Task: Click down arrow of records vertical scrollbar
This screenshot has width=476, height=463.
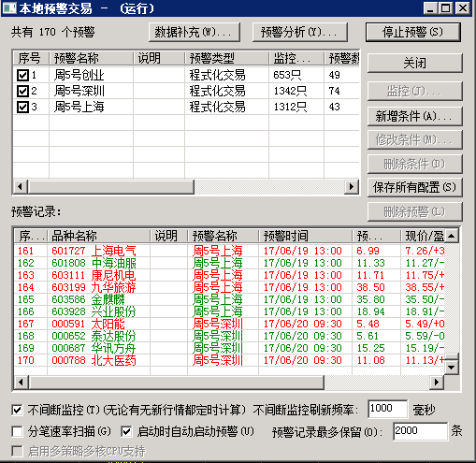Action: (x=451, y=368)
